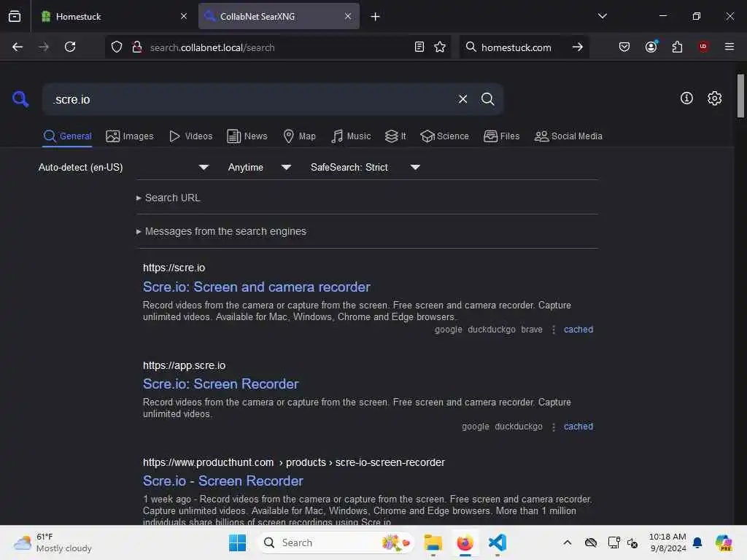
Task: Click the SearXNG magnifier logo
Action: coord(20,99)
